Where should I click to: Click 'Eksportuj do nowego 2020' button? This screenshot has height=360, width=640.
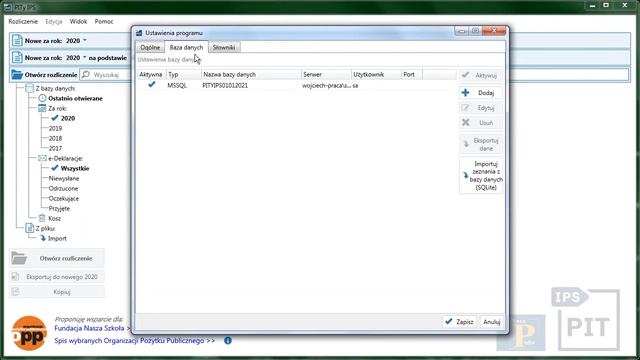(57, 277)
